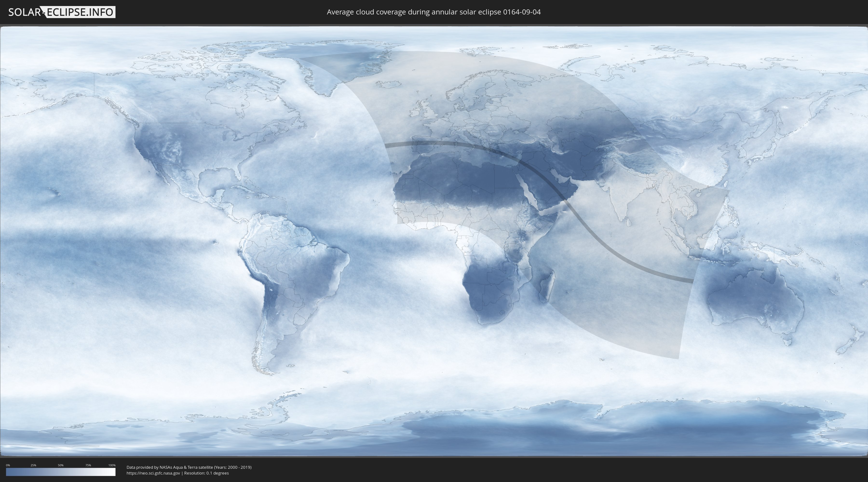
Task: Click the 'Resolution: 0.1 degrees' text
Action: point(206,473)
